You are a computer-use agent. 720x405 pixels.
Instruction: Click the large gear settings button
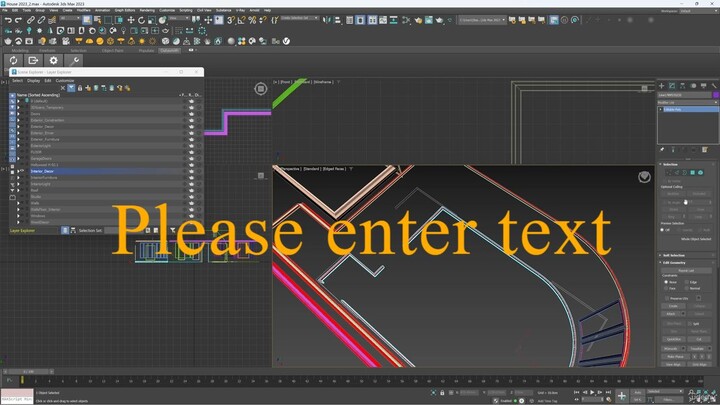coord(54,60)
